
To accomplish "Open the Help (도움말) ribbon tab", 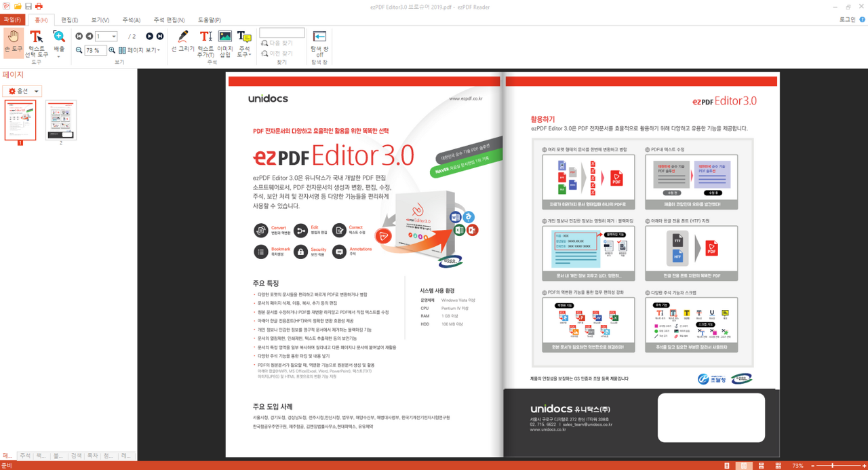I will 210,20.
